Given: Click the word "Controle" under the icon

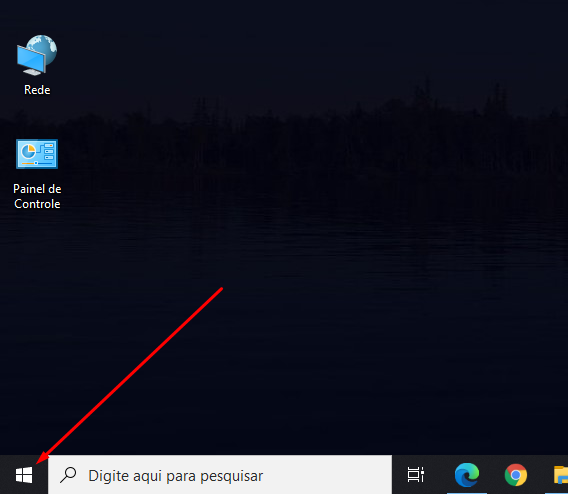Looking at the screenshot, I should [37, 204].
